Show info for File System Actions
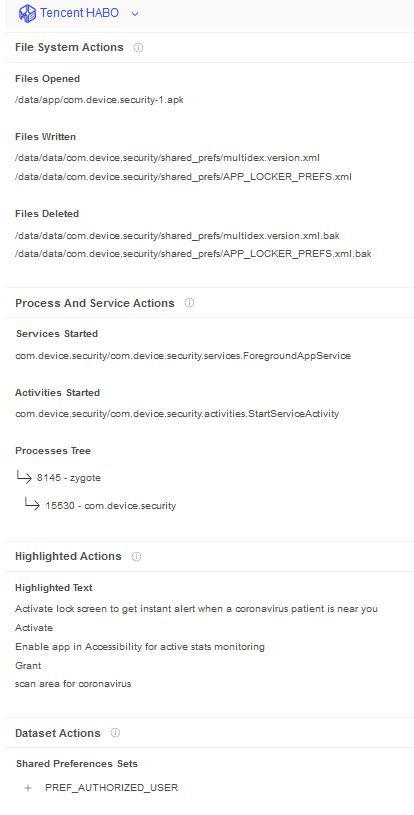Image resolution: width=414 pixels, height=815 pixels. (x=138, y=47)
